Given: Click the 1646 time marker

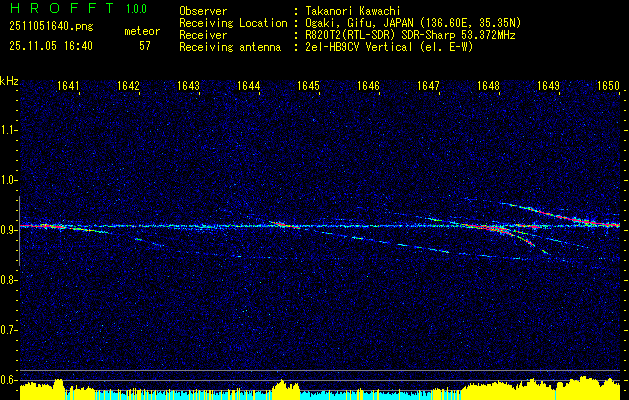Looking at the screenshot, I should click(x=368, y=85).
